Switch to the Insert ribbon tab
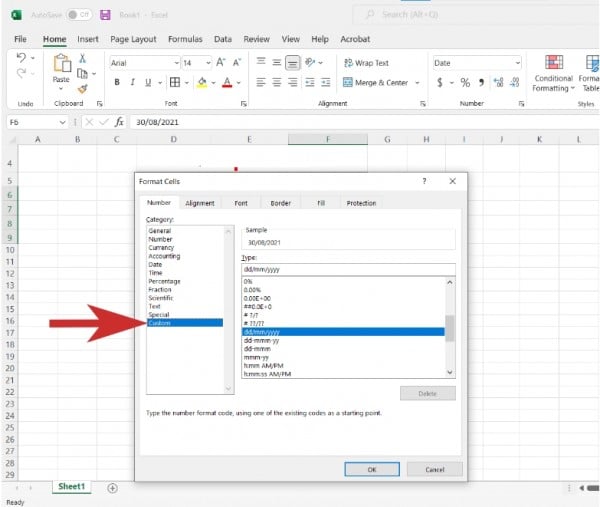 point(88,39)
